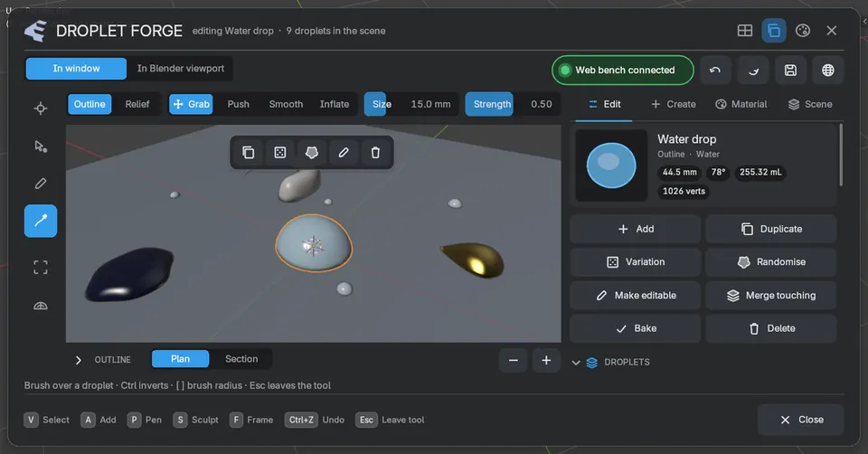
Task: Click the 78° angle badge
Action: (x=718, y=172)
